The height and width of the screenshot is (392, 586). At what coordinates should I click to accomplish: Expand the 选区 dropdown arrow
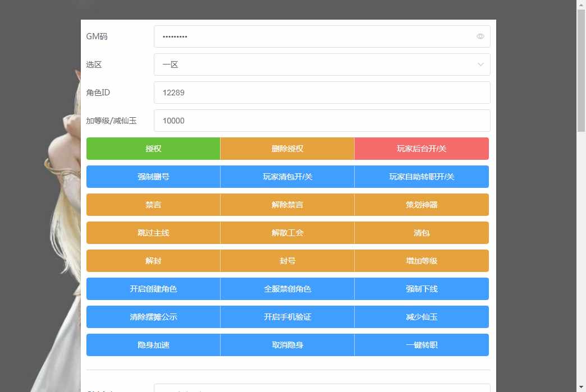pyautogui.click(x=480, y=64)
